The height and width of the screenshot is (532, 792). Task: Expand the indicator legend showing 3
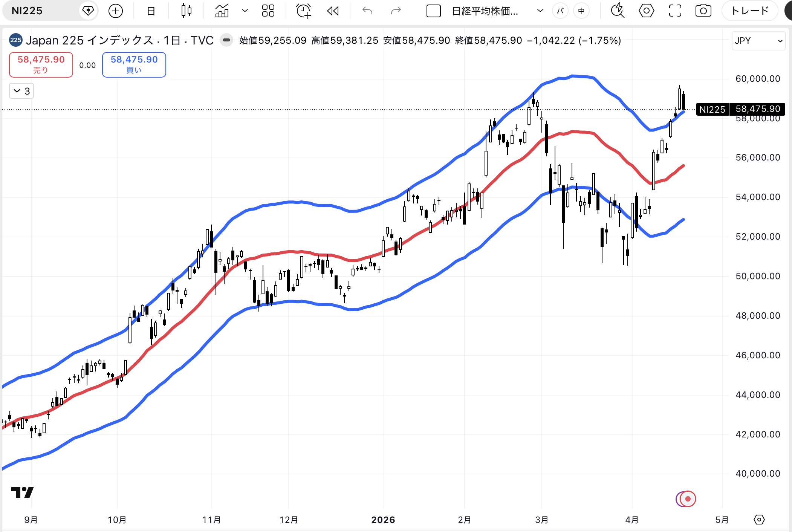coord(21,91)
